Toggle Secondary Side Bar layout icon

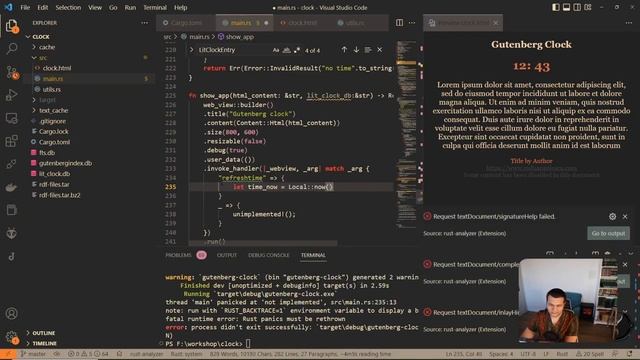point(577,7)
